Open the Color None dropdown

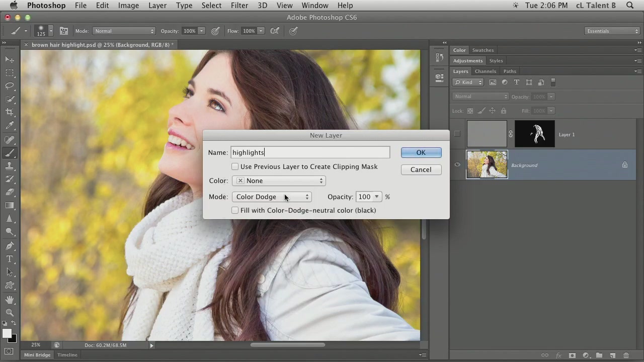279,180
